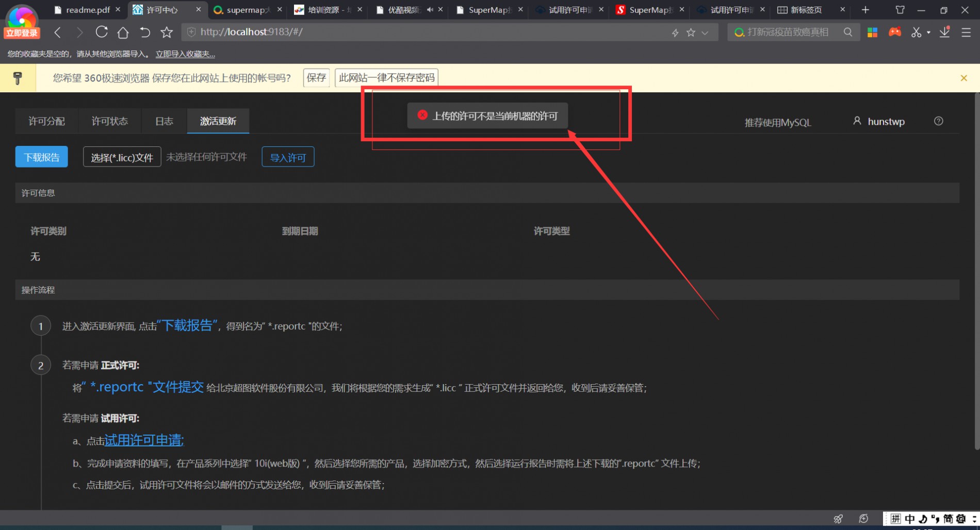Open the colorful apps grid icon
The width and height of the screenshot is (980, 530).
873,32
